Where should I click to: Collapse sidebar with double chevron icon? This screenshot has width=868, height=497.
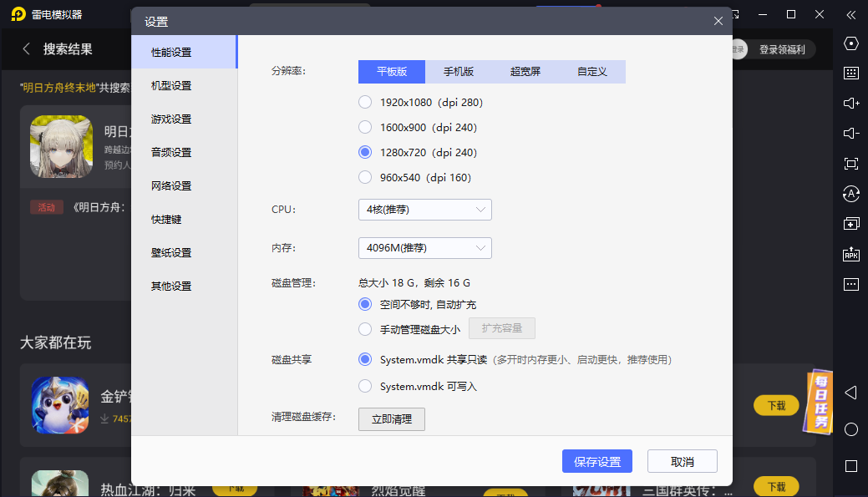[850, 15]
